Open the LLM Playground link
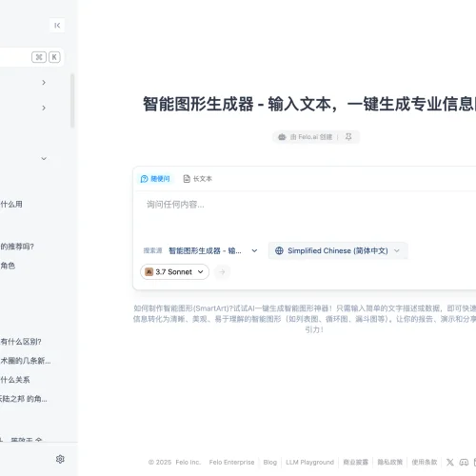Screen dimensions: 476x476 point(309,462)
